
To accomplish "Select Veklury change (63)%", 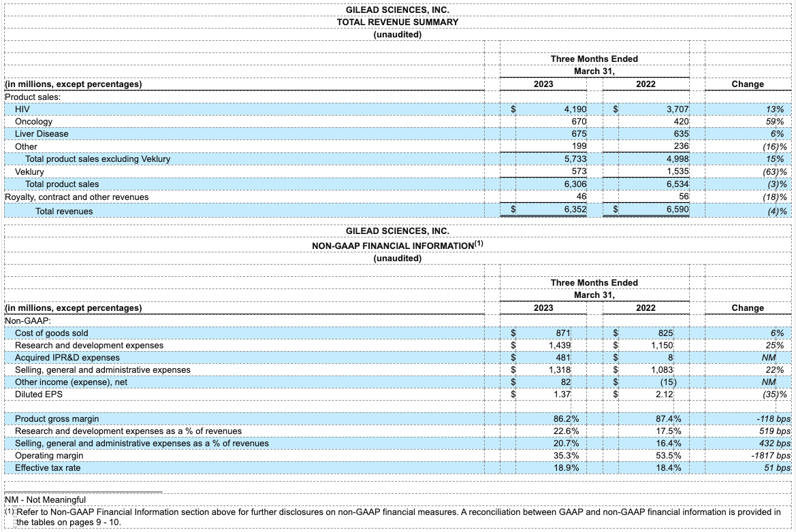I will (x=775, y=172).
